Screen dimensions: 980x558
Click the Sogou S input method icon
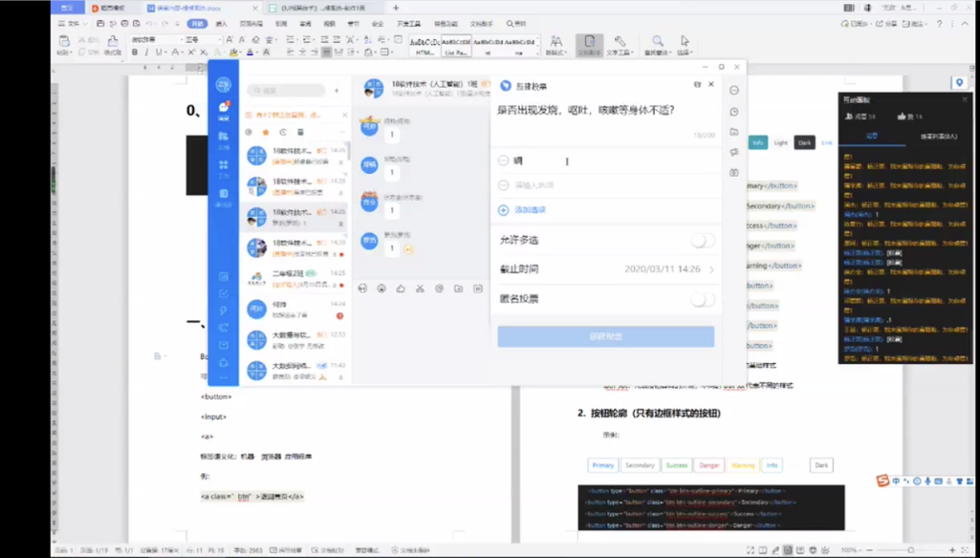pos(882,481)
